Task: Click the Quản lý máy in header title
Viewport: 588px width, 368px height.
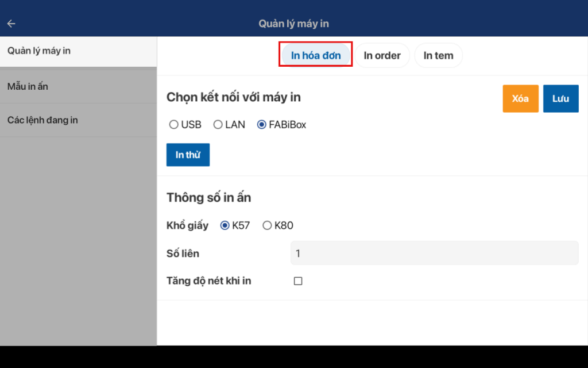Action: 293,24
